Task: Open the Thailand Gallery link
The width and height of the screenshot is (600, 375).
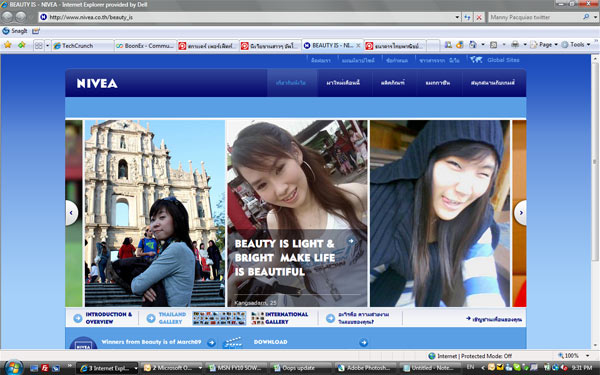Action: [x=172, y=318]
